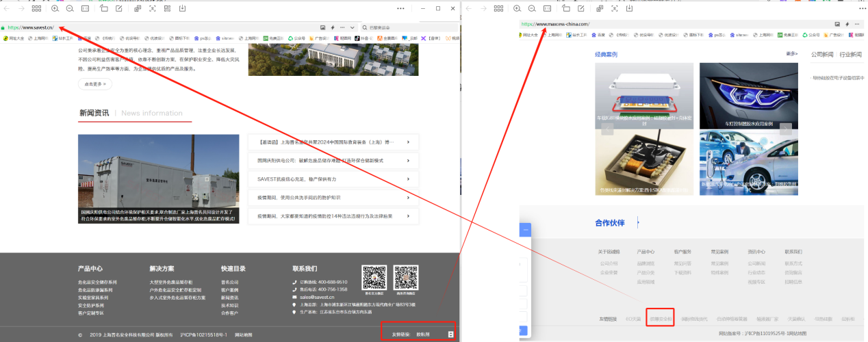Expand chevron on 疫情防控14种违法 news row
This screenshot has width=868, height=342.
point(408,216)
